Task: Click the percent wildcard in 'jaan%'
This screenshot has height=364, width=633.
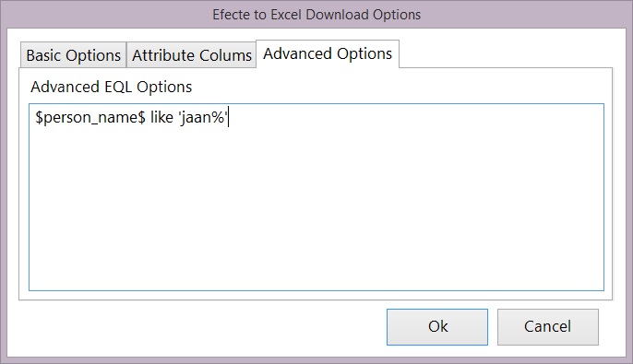Action: click(x=219, y=117)
